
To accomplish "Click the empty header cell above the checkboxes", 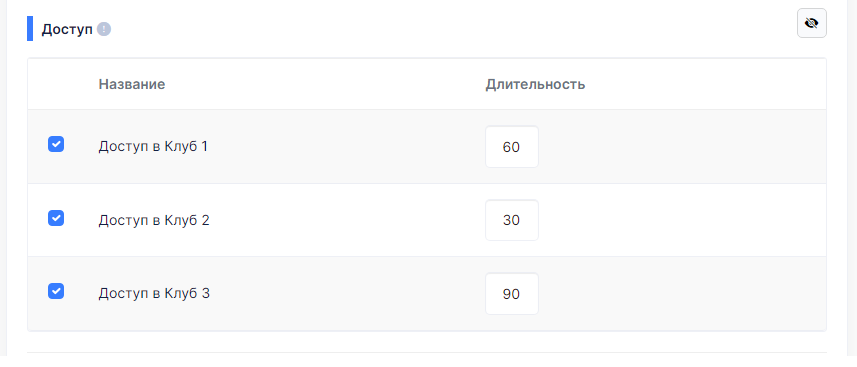I will (x=56, y=84).
